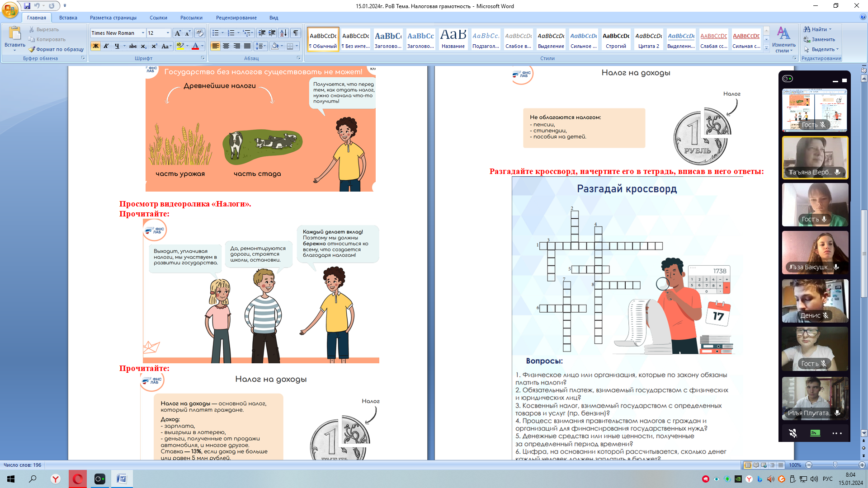Open Windows Start menu
Viewport: 868px width, 488px height.
[11, 479]
